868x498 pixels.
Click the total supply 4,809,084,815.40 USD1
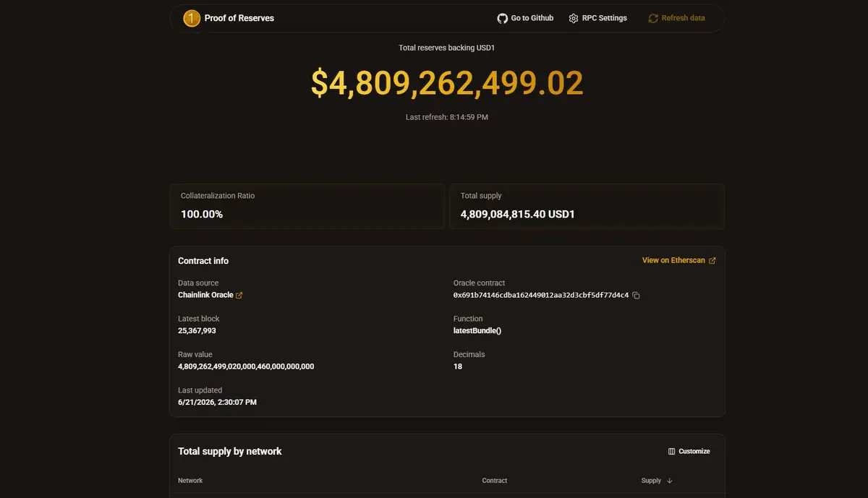(x=518, y=214)
